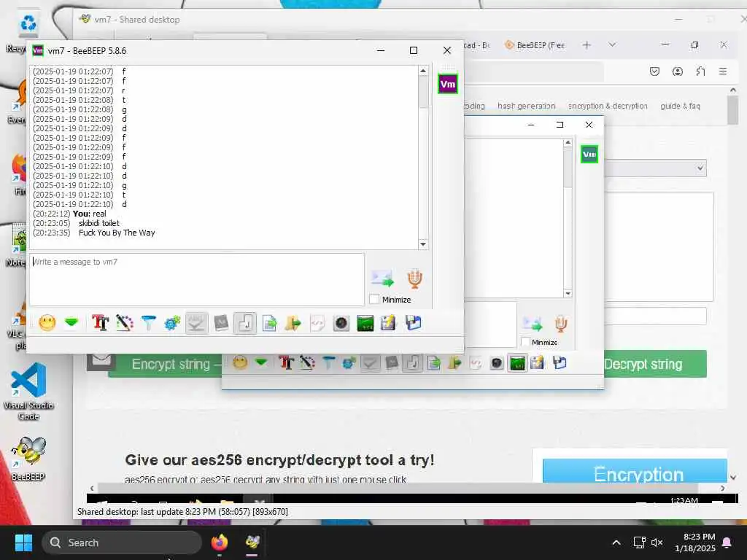Show hidden tray icons chevron
Screen dimensions: 747x560
coord(616,542)
